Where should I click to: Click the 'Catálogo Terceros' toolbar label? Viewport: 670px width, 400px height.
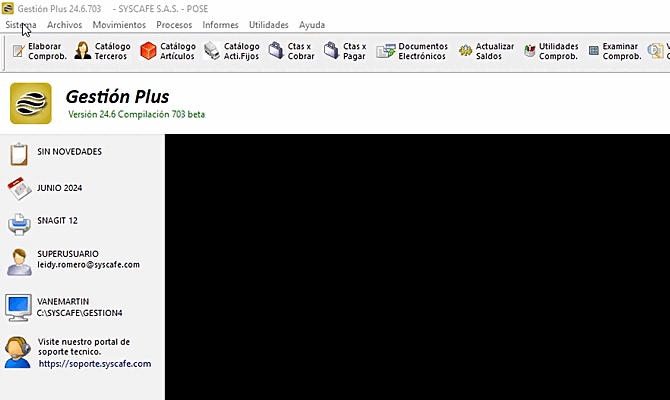tap(112, 51)
